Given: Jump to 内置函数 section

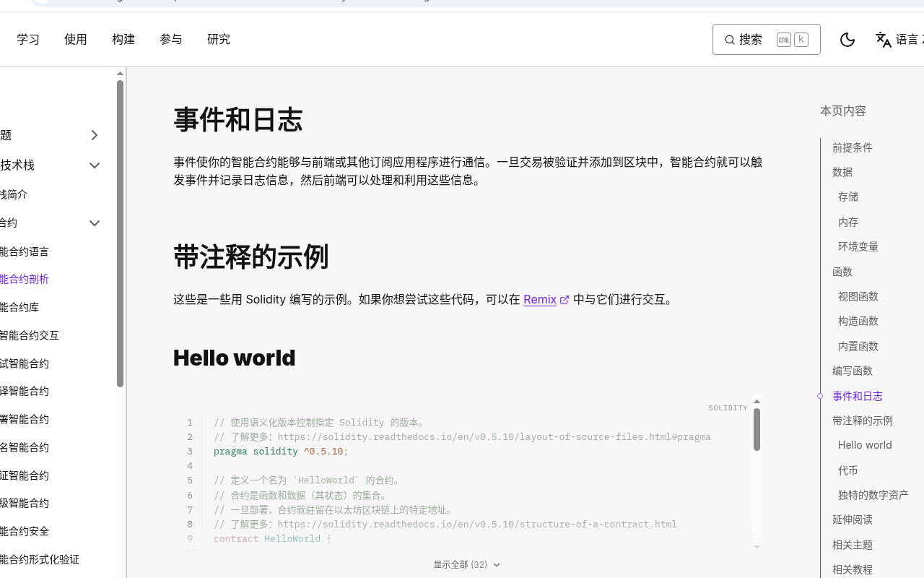Looking at the screenshot, I should pos(858,346).
